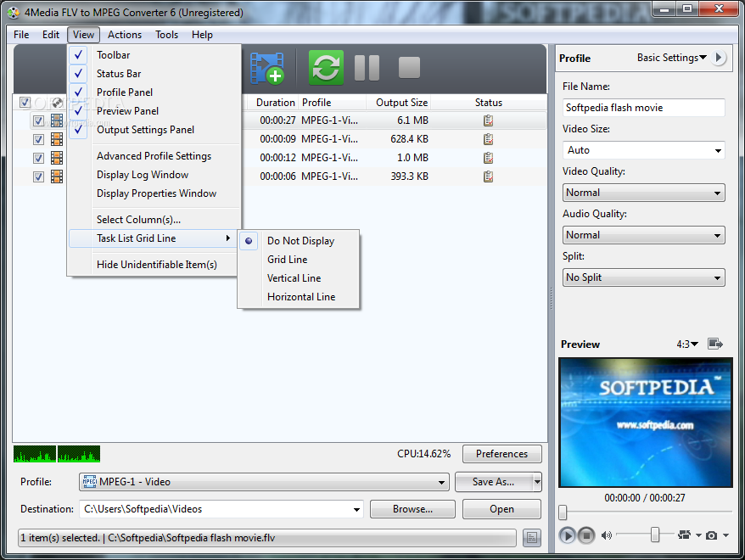Click status icon for 00:00:27 row
The width and height of the screenshot is (745, 560).
(x=488, y=120)
